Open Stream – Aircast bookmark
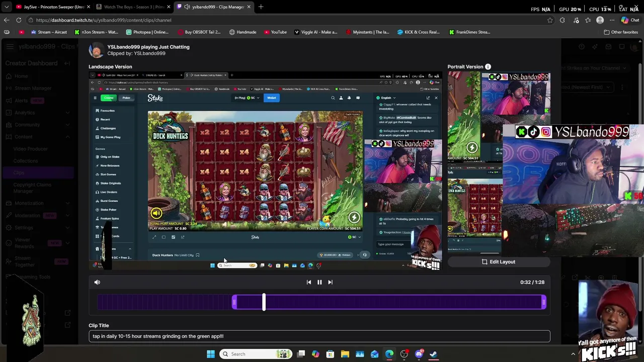The height and width of the screenshot is (362, 644). [x=49, y=32]
